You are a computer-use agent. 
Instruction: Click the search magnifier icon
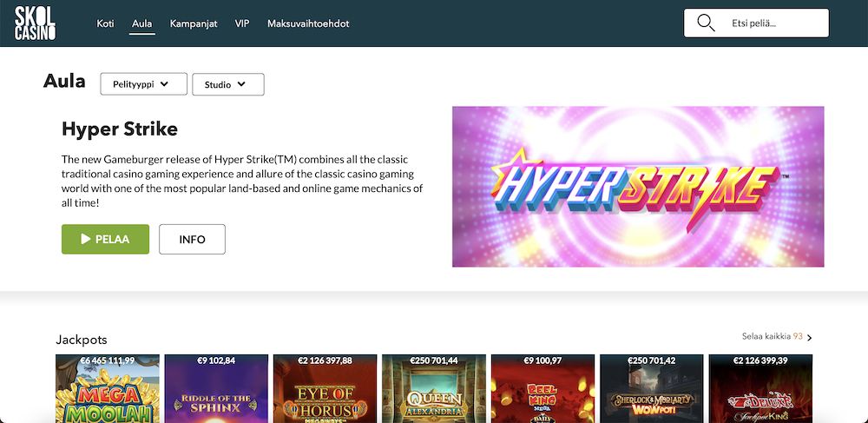tap(705, 23)
